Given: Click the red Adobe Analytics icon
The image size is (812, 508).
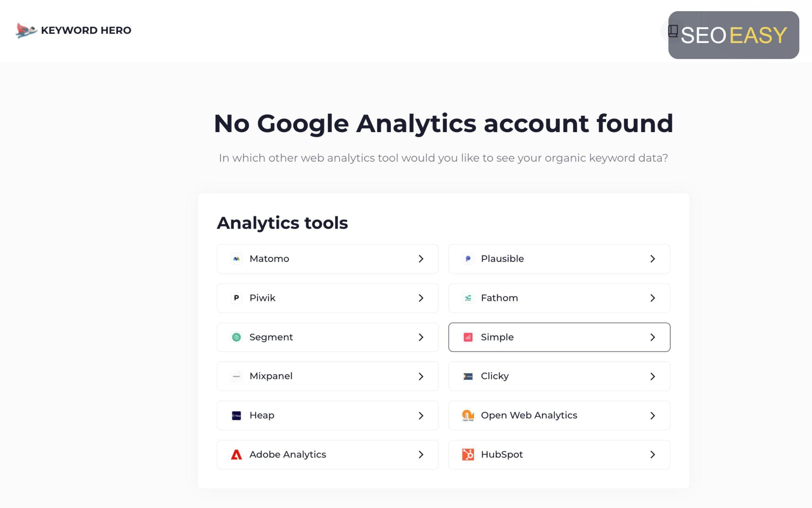Looking at the screenshot, I should (236, 454).
